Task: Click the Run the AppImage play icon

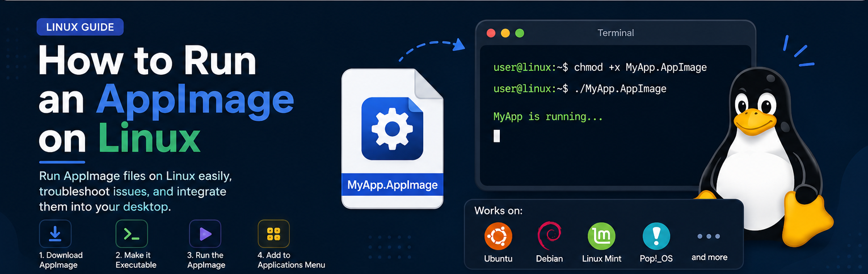Action: (205, 234)
